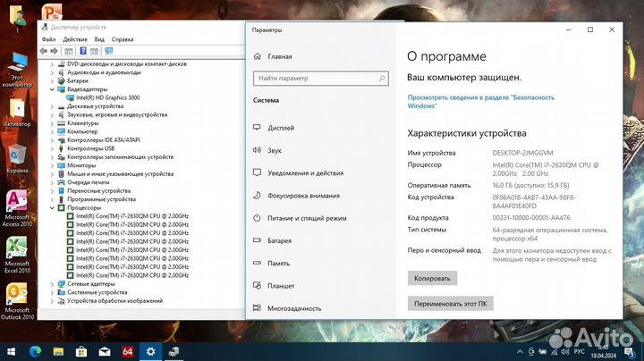Show hidden tray icons chevron
Viewport: 644px width, 361px height.
(520, 351)
